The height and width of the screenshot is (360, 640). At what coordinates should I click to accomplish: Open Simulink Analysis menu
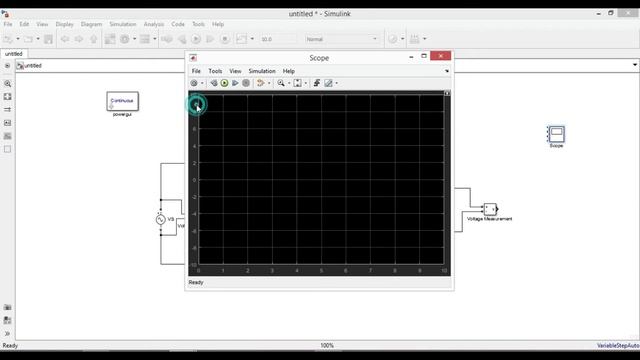coord(153,24)
